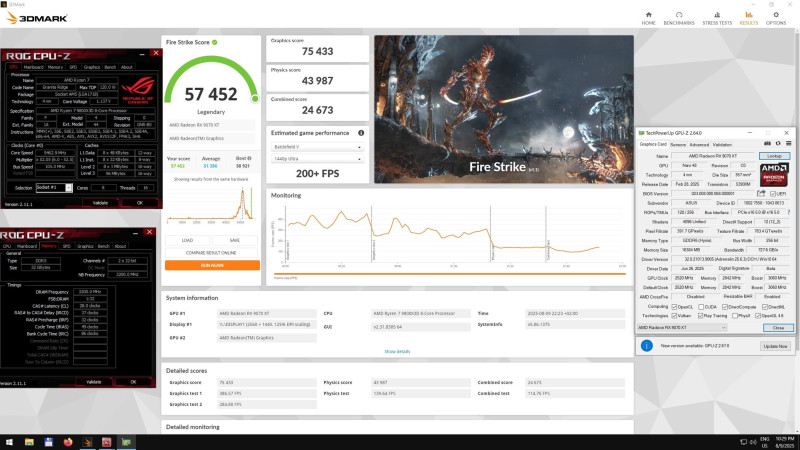800x450 pixels.
Task: Click the volume icon in system tray
Action: 753,442
